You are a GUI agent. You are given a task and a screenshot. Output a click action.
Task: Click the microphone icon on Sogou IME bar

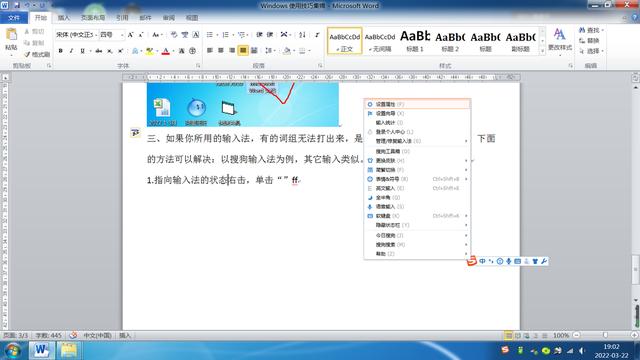click(509, 261)
